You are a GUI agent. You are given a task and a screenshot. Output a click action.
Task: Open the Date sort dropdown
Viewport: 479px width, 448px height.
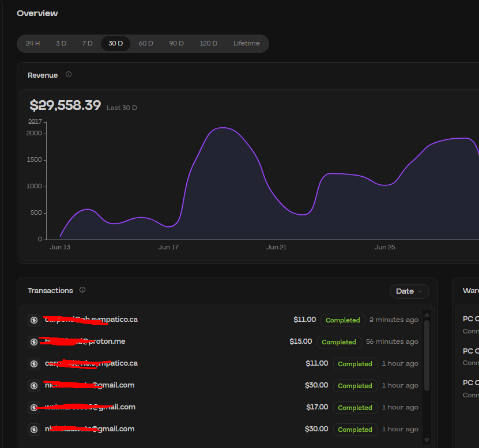point(409,291)
